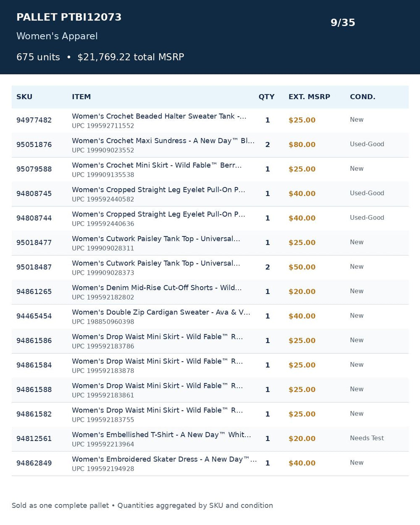Open Women's Embellished T-Shirt item
420x525 pixels.
[161, 435]
